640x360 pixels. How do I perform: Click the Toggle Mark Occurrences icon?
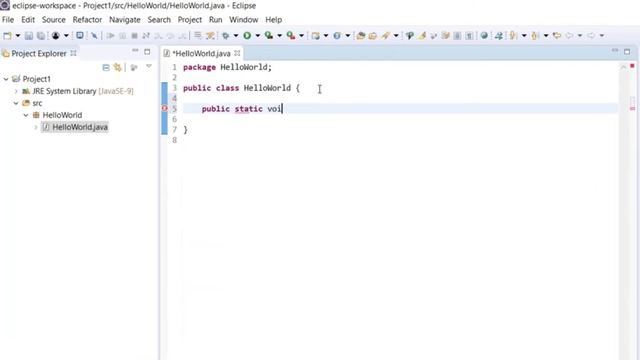tap(422, 36)
